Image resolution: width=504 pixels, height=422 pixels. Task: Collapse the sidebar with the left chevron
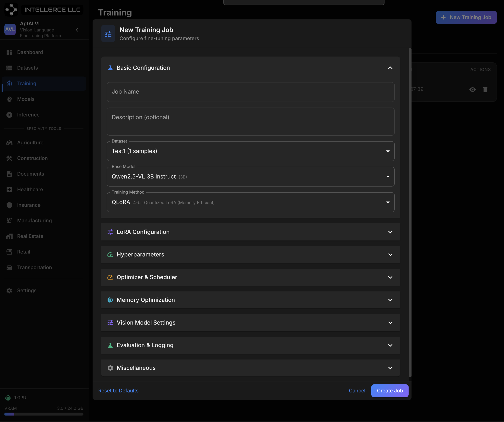(x=77, y=30)
